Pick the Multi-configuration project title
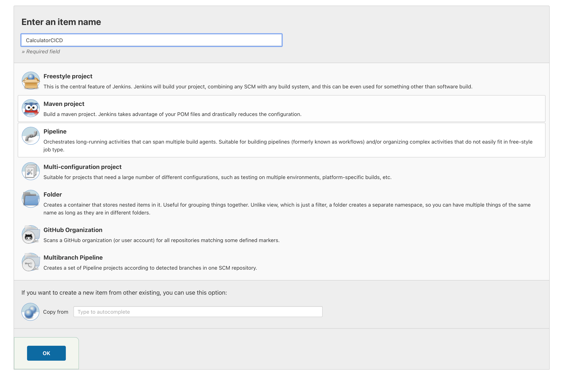Screen dimensions: 583x392 pos(82,167)
